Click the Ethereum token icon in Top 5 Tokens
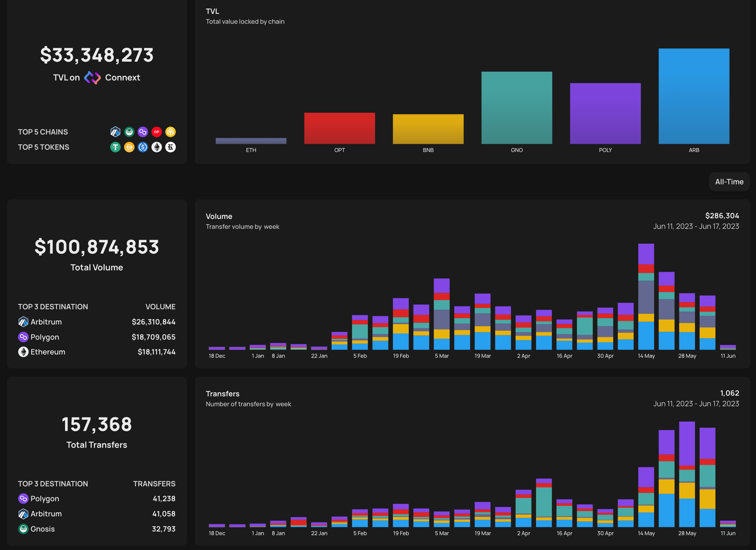756x550 pixels. pyautogui.click(x=157, y=147)
